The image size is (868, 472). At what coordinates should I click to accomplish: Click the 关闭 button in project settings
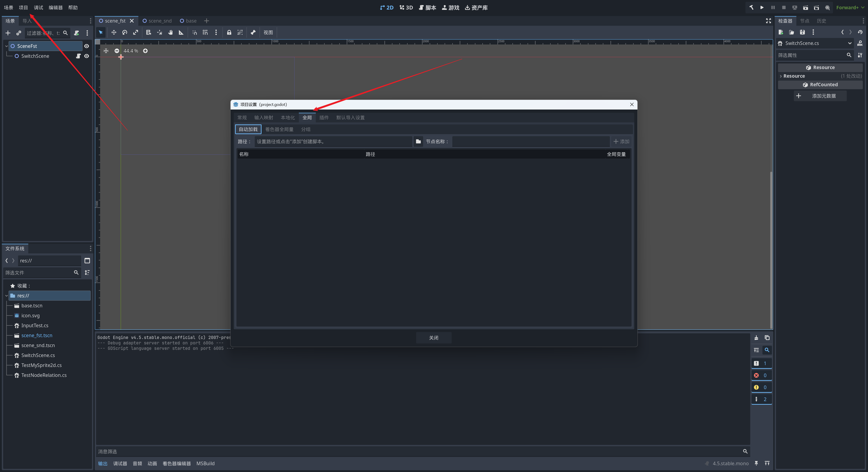(434, 338)
